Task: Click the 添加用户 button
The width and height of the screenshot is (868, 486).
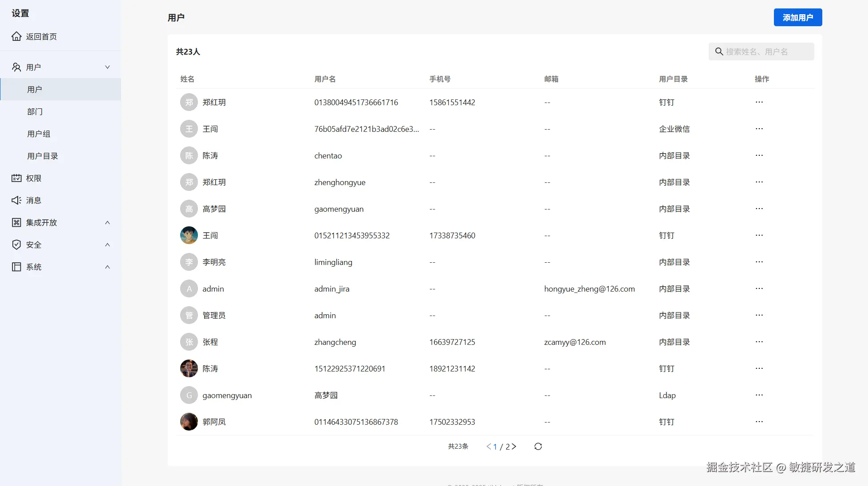Action: click(x=797, y=17)
